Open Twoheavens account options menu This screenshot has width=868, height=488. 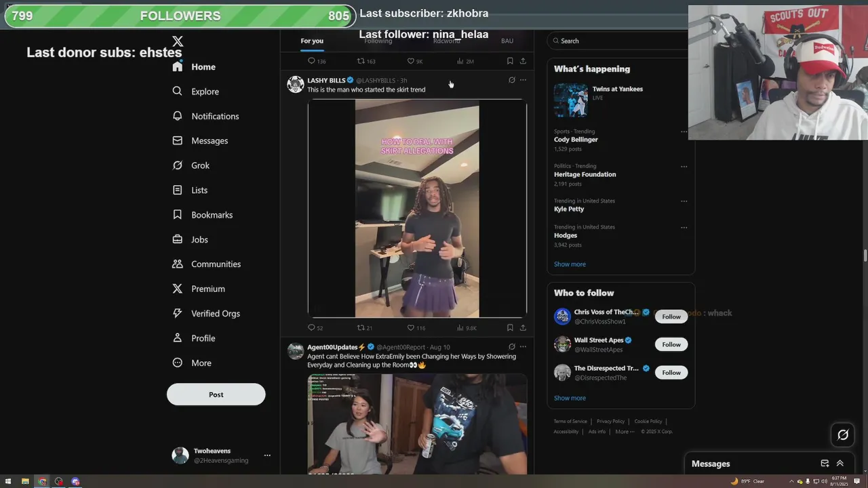(x=267, y=455)
